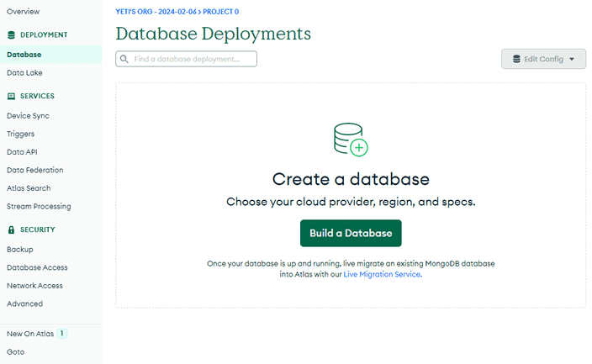Open Atlas Search in sidebar
The image size is (592, 364).
[x=29, y=188]
